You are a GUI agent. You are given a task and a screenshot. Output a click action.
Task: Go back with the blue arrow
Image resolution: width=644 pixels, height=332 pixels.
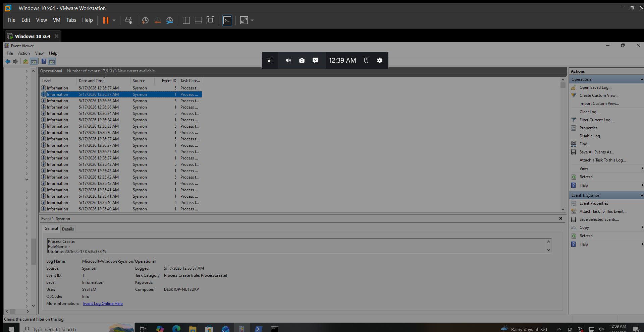(x=8, y=61)
